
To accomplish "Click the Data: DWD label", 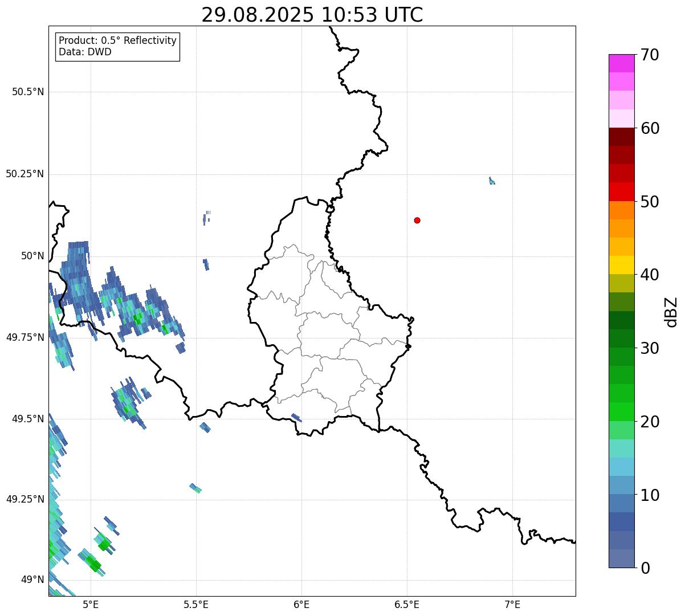I will coord(85,52).
